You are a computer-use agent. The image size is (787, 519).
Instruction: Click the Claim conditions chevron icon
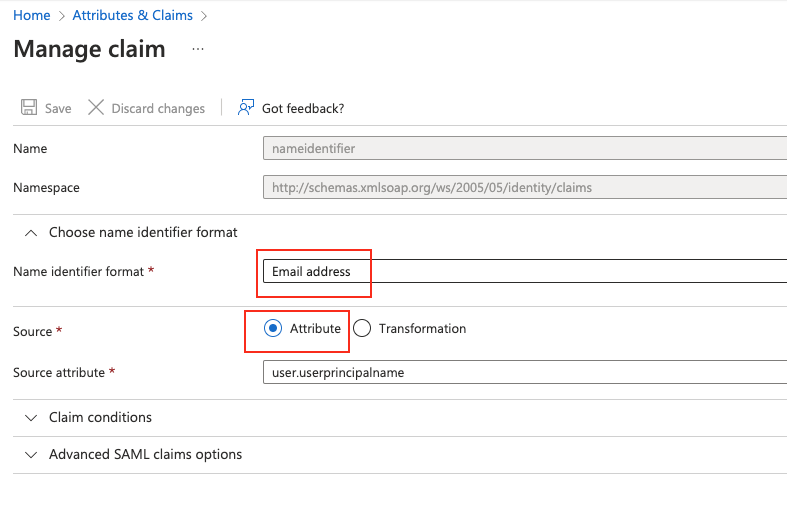30,417
